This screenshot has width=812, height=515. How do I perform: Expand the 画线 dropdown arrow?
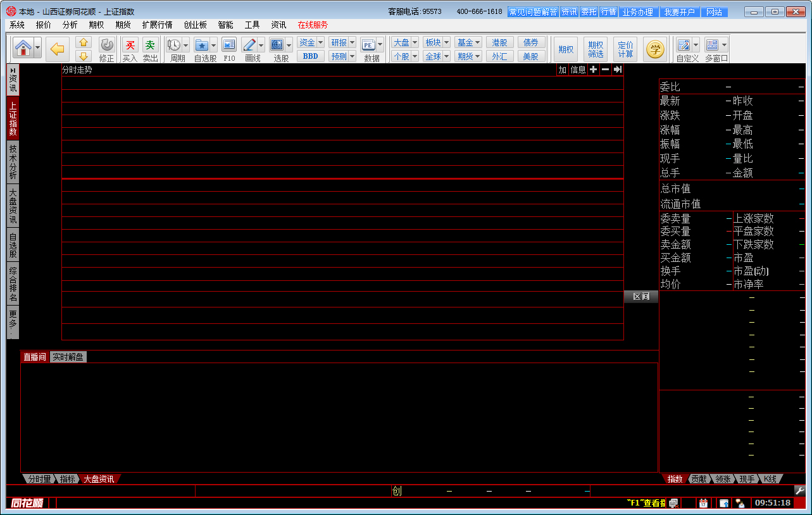pos(261,45)
